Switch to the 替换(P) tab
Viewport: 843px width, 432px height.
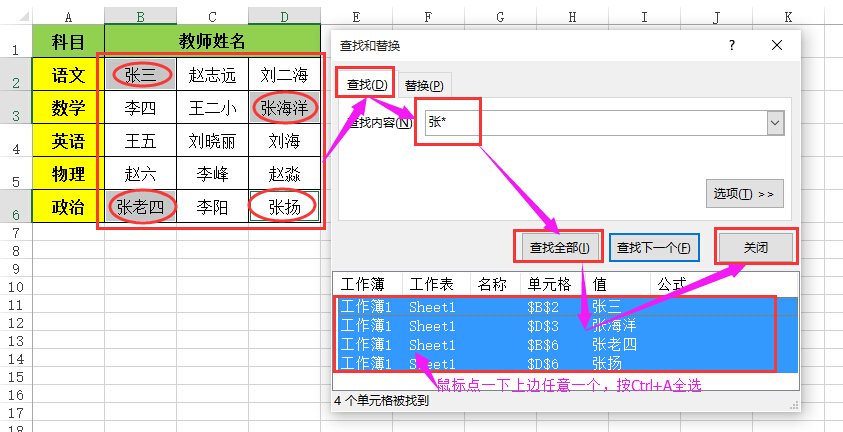click(424, 85)
